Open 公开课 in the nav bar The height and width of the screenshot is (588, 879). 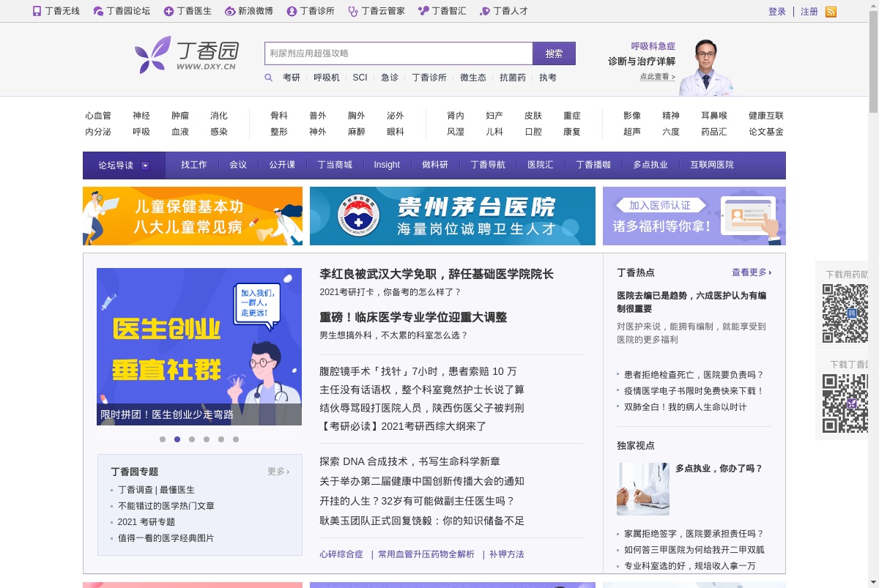(282, 165)
